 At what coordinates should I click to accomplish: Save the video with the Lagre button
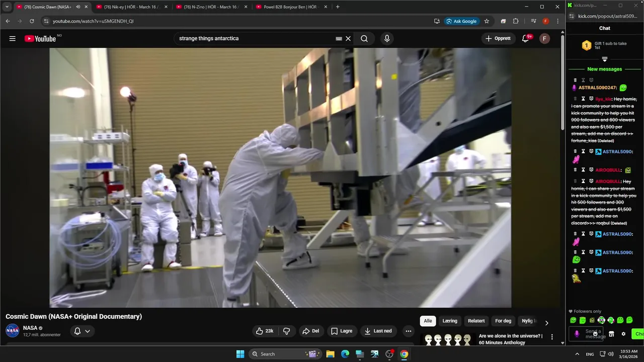pyautogui.click(x=342, y=331)
